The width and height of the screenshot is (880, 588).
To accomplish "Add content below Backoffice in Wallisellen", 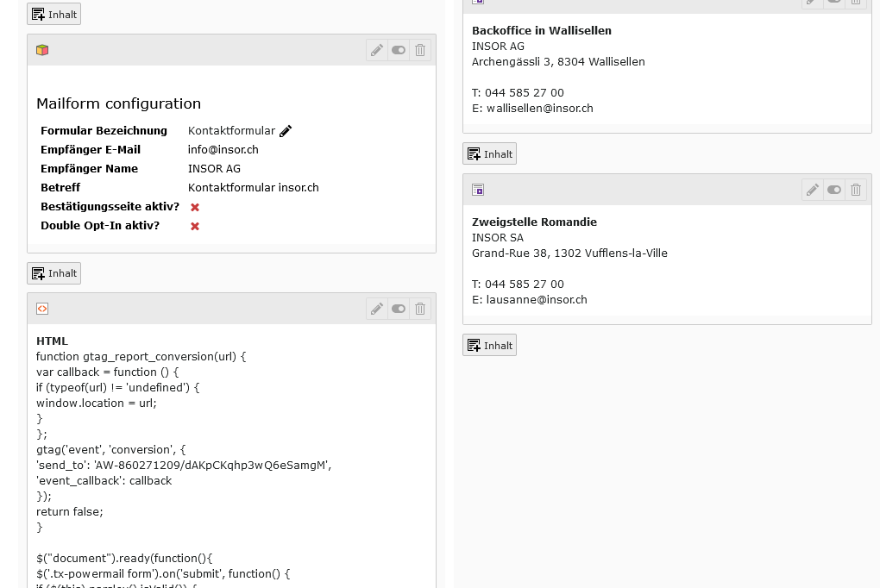I will pos(489,153).
